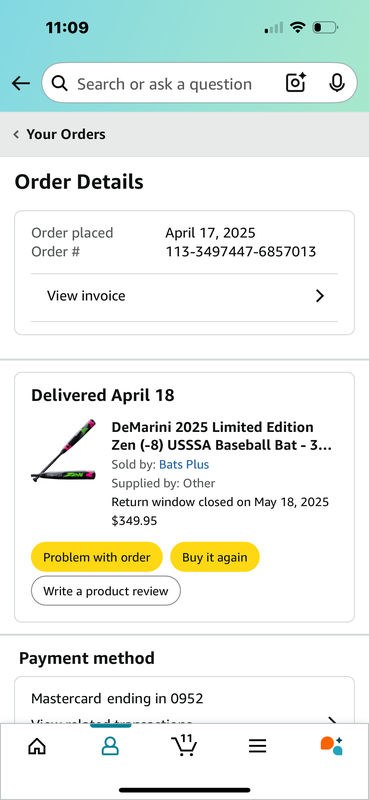
Task: Tap the Buy it again button
Action: tap(214, 557)
